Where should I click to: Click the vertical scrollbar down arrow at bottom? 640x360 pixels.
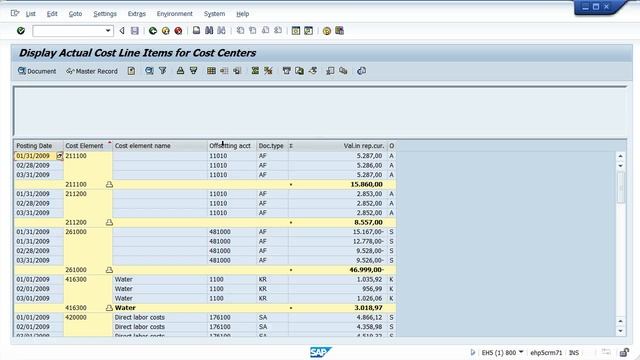[620, 331]
